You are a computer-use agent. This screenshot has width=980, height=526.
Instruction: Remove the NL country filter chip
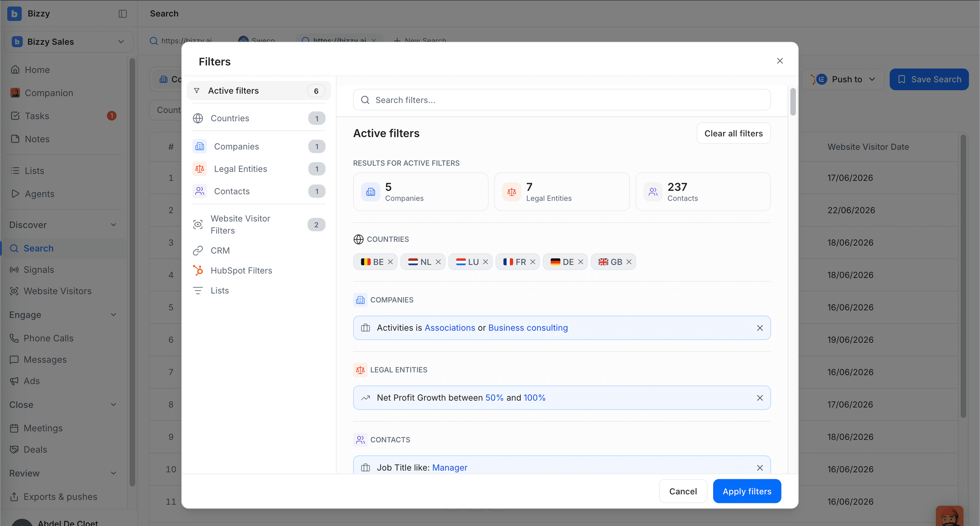coord(438,262)
